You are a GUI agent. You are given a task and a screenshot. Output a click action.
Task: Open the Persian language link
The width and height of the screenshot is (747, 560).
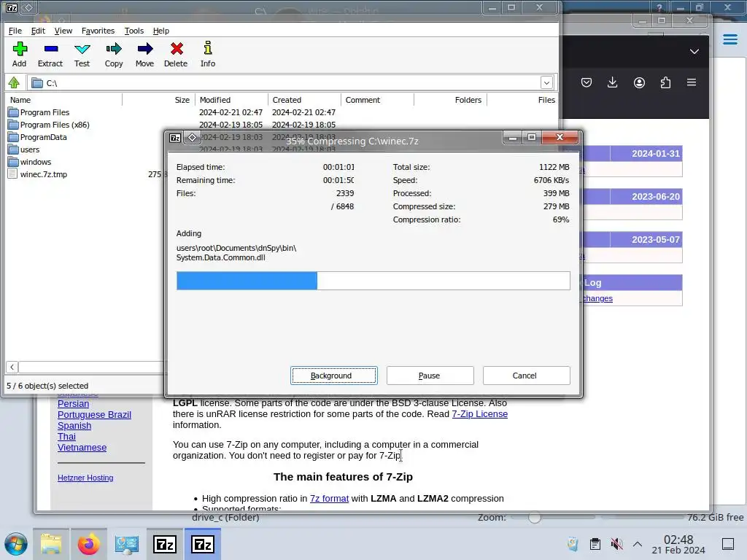[74, 404]
